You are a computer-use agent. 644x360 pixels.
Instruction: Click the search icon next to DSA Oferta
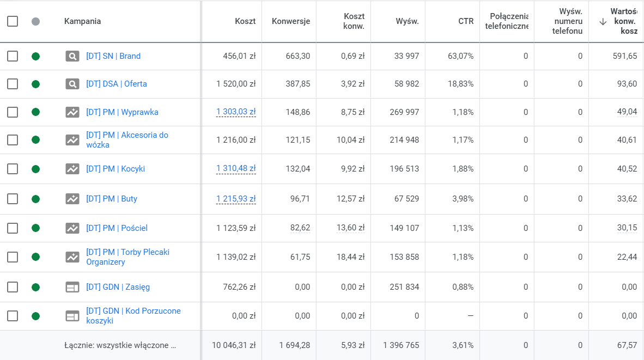click(x=72, y=84)
